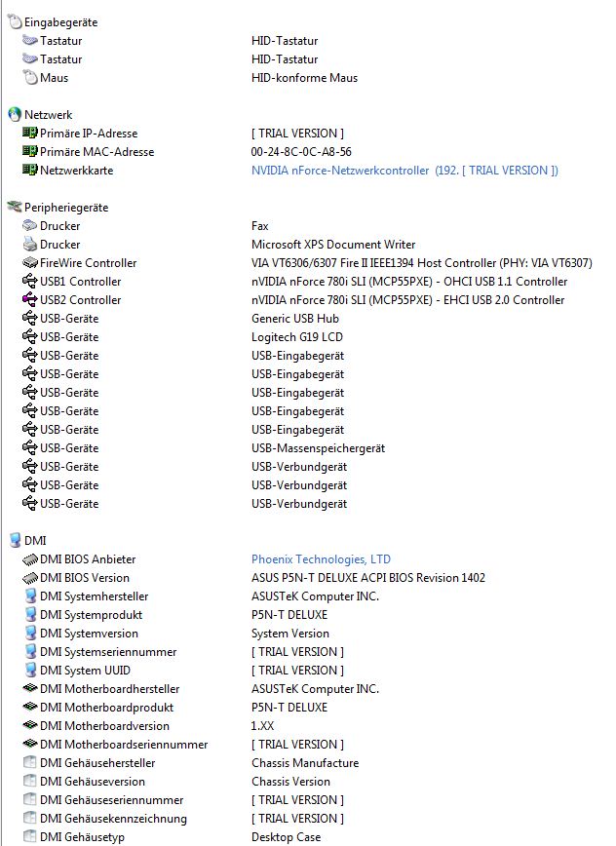616x846 pixels.
Task: Select the FireWire Controller label
Action: 88,263
